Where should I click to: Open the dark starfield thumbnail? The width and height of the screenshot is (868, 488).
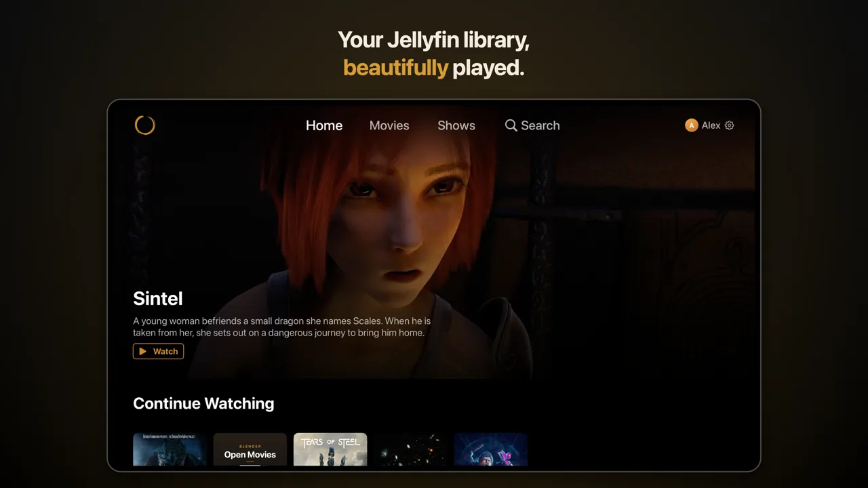click(x=410, y=449)
